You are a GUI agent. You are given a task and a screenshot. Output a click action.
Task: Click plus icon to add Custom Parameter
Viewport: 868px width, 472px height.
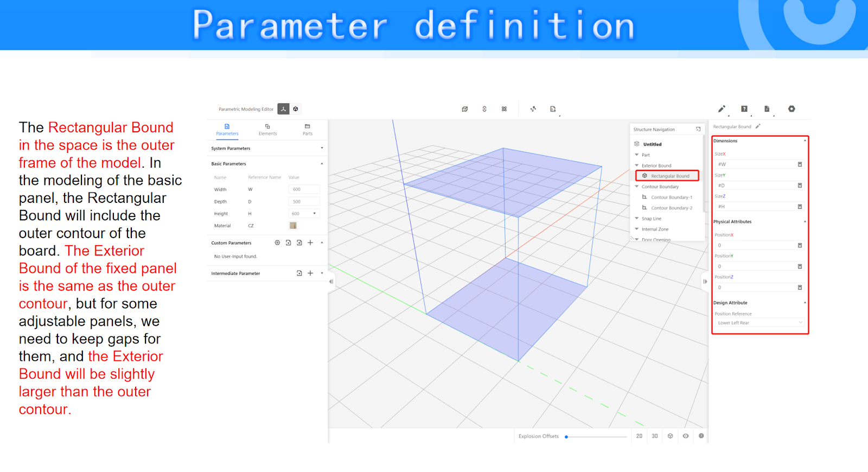[310, 243]
